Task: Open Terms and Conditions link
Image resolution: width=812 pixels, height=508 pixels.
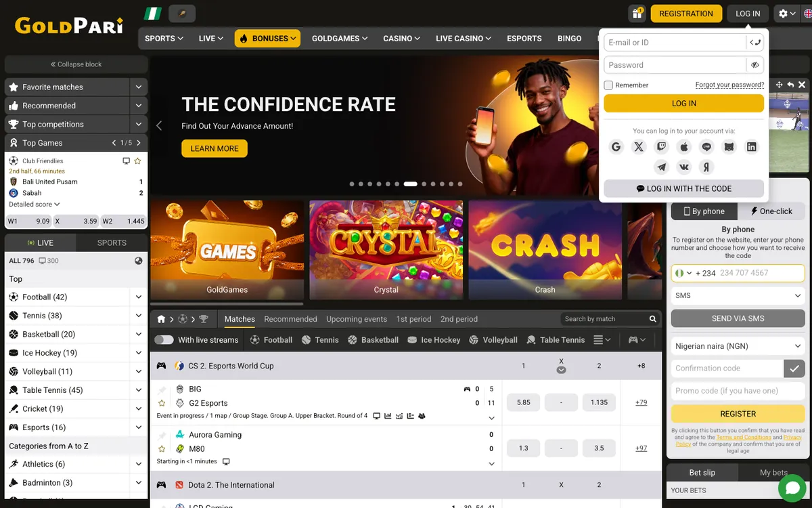Action: click(744, 438)
